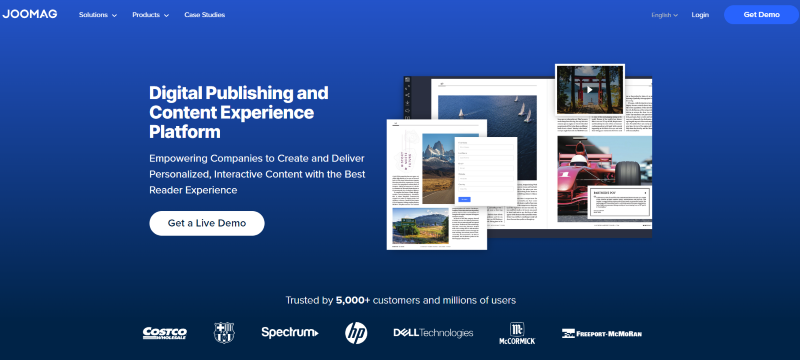Click the blue submit button in form
The height and width of the screenshot is (360, 800).
pyautogui.click(x=464, y=199)
